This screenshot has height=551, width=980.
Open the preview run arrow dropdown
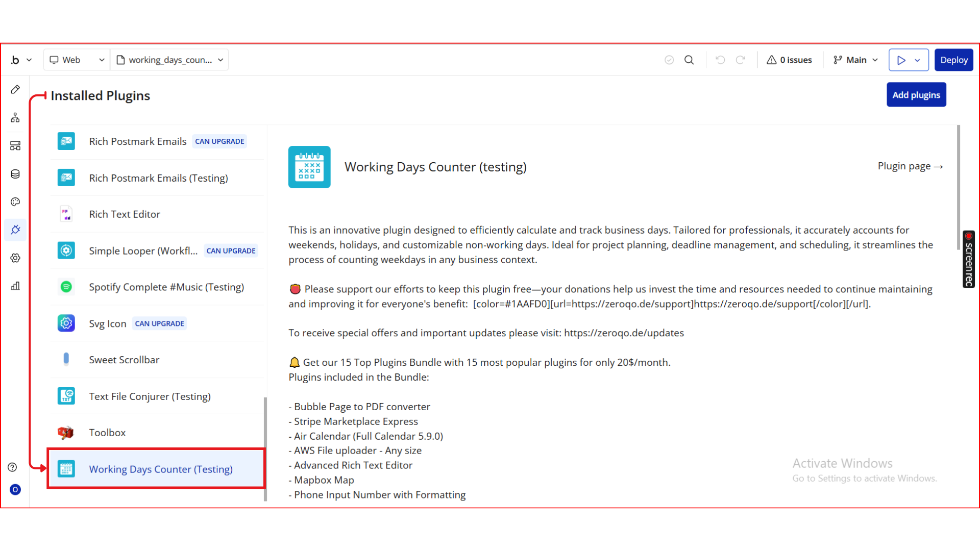coord(918,60)
